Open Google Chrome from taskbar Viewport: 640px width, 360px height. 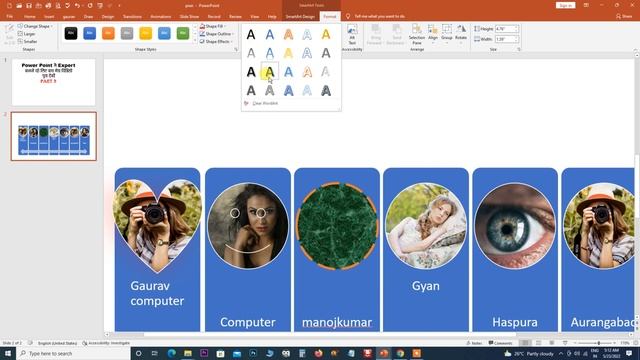point(400,353)
